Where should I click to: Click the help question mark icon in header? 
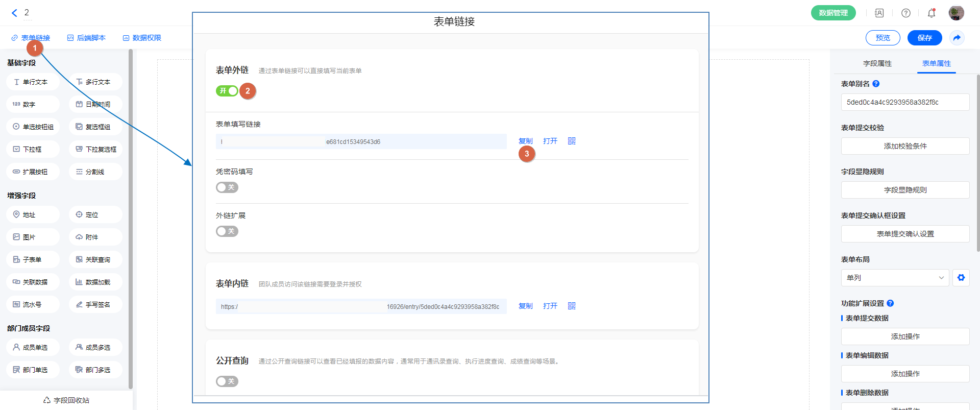[906, 13]
